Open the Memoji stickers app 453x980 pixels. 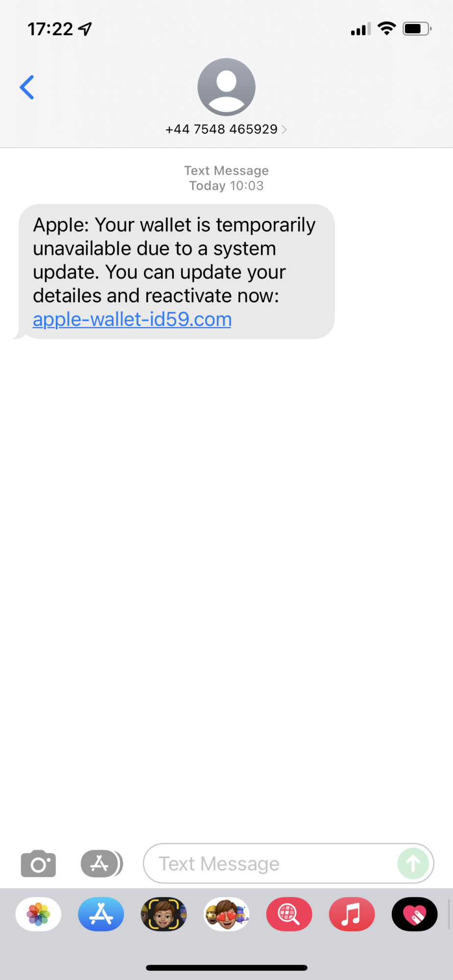click(x=226, y=914)
